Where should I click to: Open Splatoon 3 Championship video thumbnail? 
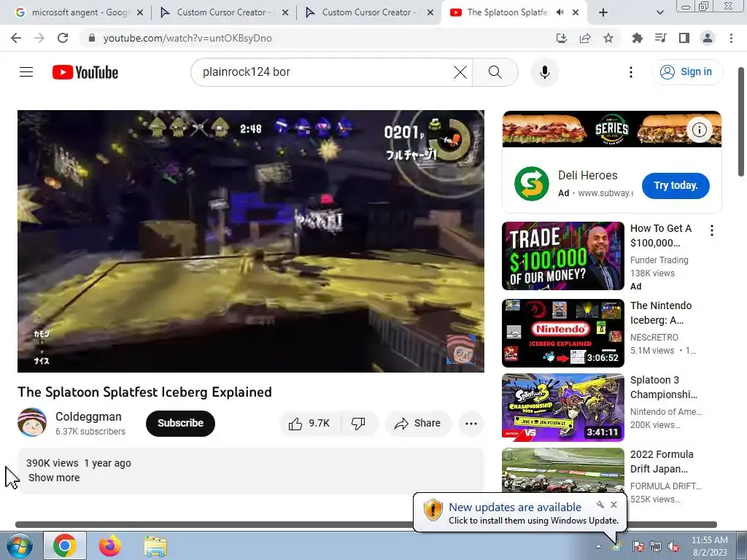click(x=562, y=407)
